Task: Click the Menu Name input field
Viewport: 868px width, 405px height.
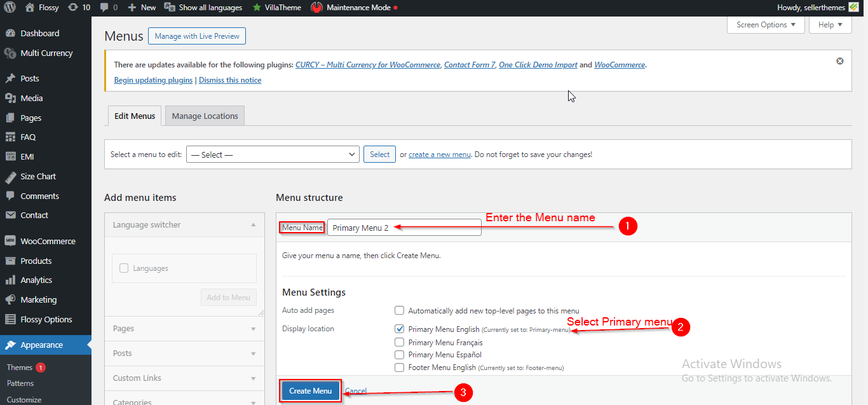Action: coord(404,228)
